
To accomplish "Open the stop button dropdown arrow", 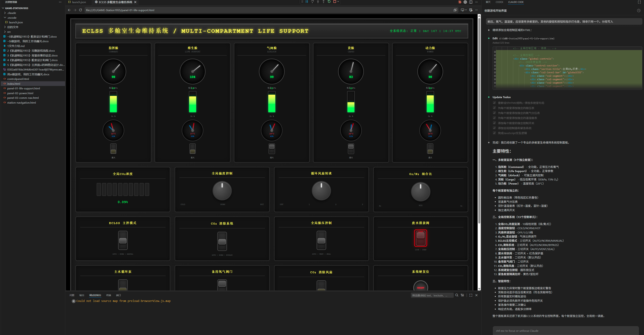I will 338,2.
